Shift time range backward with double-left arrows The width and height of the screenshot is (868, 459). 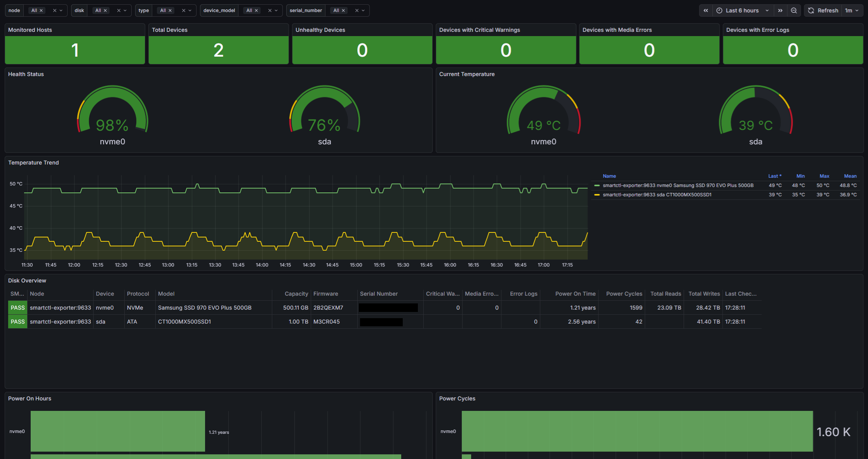706,10
